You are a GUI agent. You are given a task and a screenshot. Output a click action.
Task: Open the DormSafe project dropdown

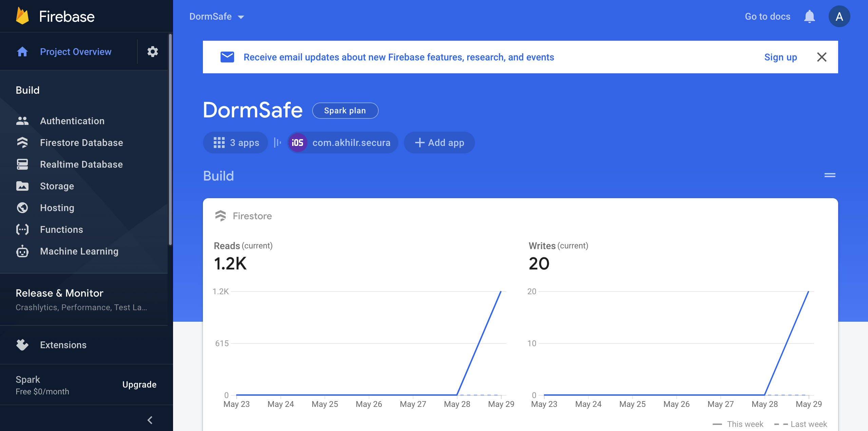tap(216, 16)
